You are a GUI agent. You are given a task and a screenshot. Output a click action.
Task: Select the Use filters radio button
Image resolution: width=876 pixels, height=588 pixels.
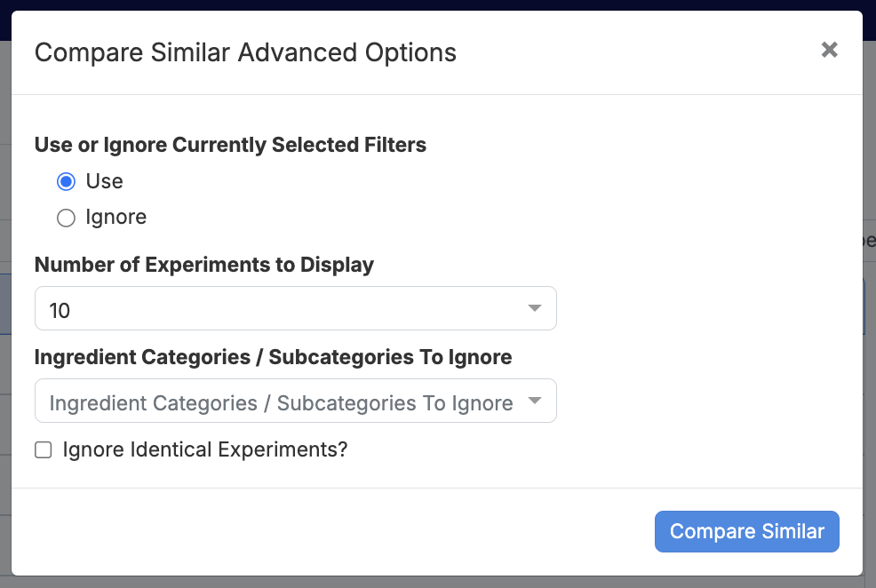66,181
